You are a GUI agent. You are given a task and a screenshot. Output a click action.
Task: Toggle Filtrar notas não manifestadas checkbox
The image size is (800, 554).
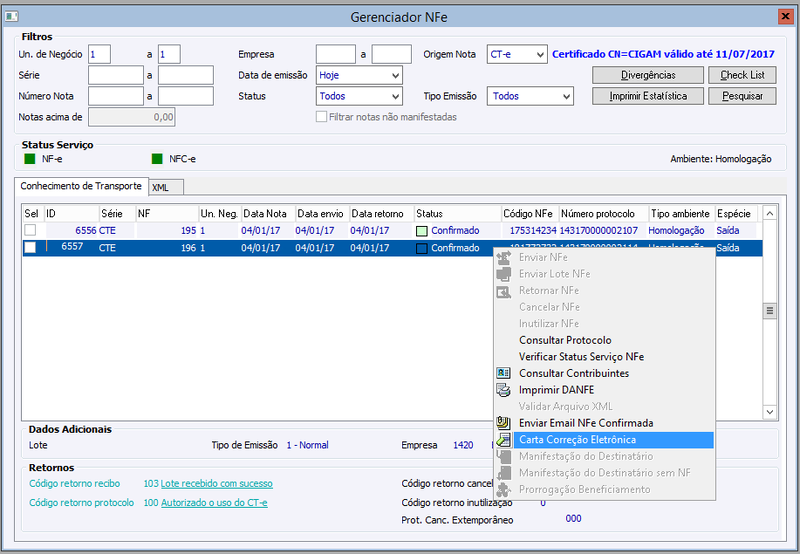[321, 117]
